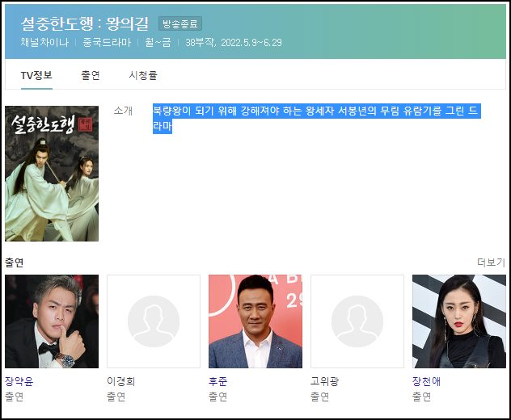The height and width of the screenshot is (420, 511).
Task: Click the 중국드라마 genre text
Action: 107,42
